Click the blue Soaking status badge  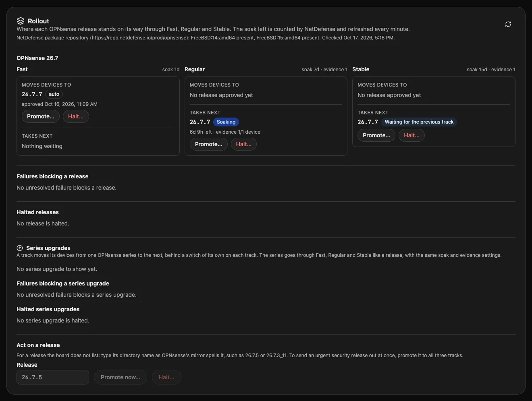click(226, 122)
